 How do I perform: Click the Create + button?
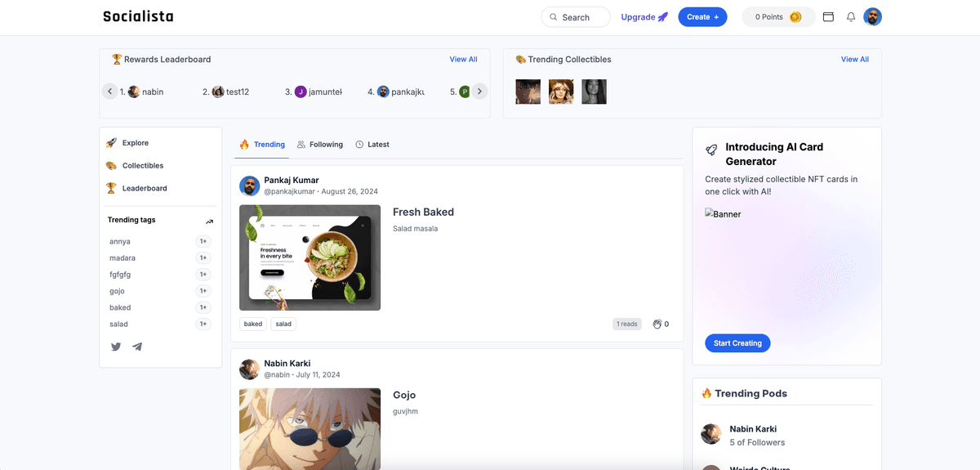(x=702, y=17)
